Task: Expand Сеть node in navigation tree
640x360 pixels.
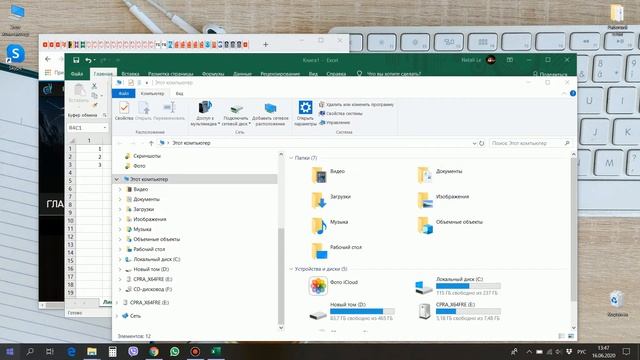Action: click(x=117, y=316)
